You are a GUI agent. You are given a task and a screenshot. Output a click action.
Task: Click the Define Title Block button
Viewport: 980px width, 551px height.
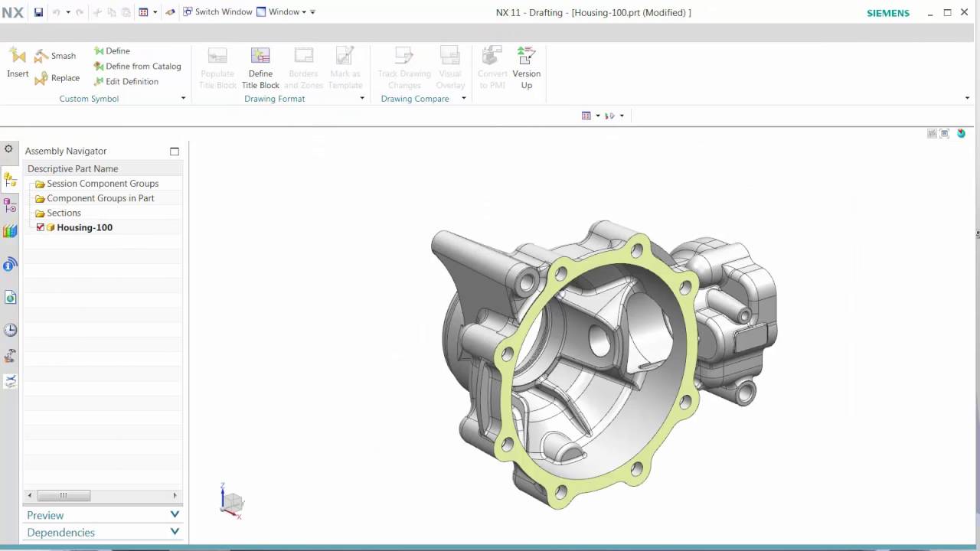[x=260, y=65]
